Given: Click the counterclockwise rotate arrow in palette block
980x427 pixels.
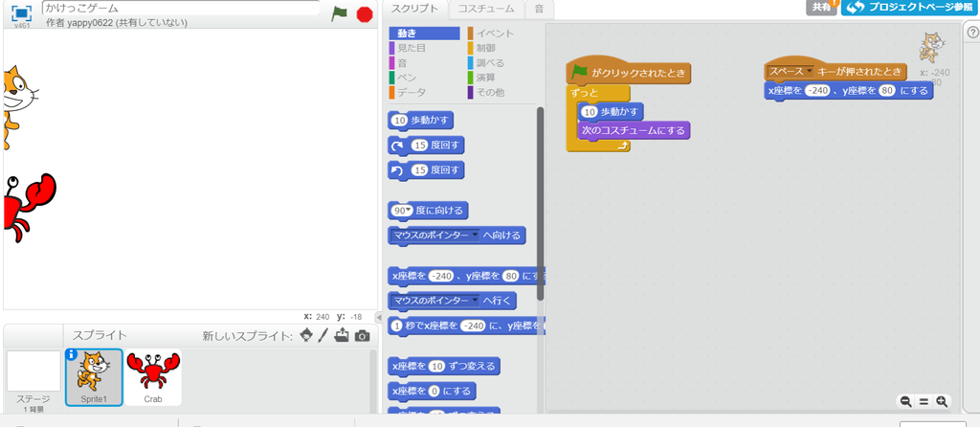Looking at the screenshot, I should [x=397, y=170].
